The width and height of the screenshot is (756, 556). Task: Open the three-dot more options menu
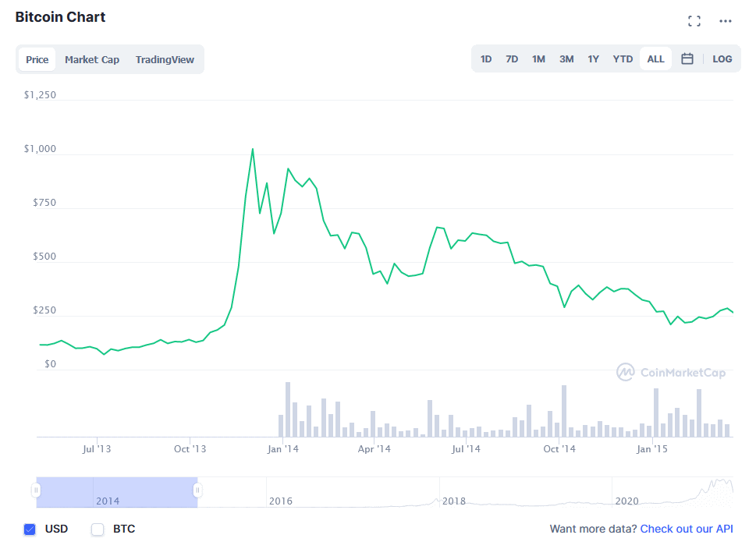[x=725, y=21]
